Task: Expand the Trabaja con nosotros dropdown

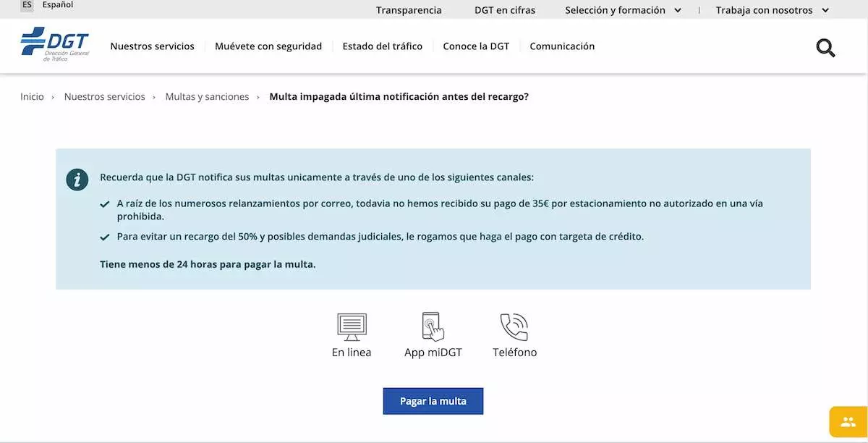Action: tap(764, 10)
